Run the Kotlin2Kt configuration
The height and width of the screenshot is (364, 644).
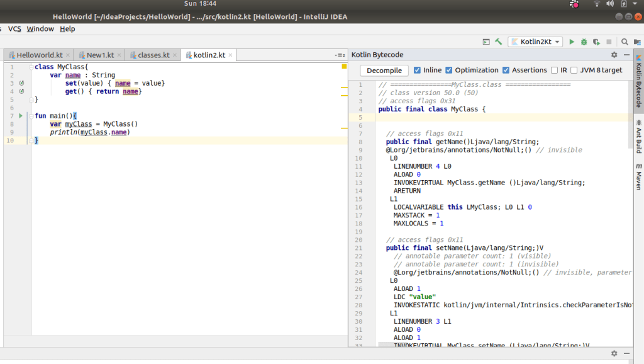coord(572,42)
